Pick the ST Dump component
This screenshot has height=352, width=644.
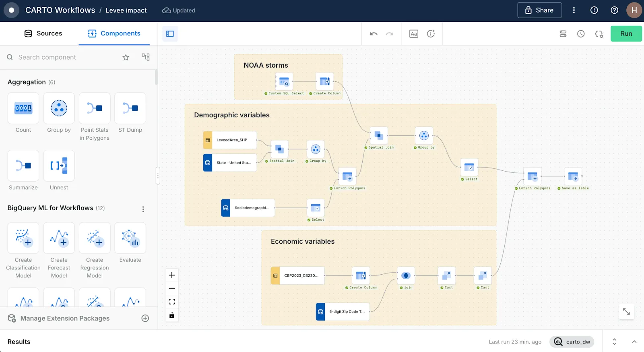click(x=130, y=108)
